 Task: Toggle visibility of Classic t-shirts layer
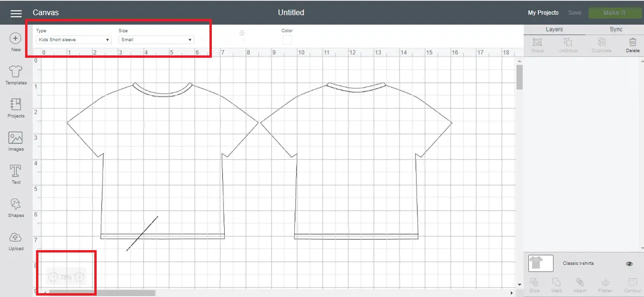(x=629, y=264)
